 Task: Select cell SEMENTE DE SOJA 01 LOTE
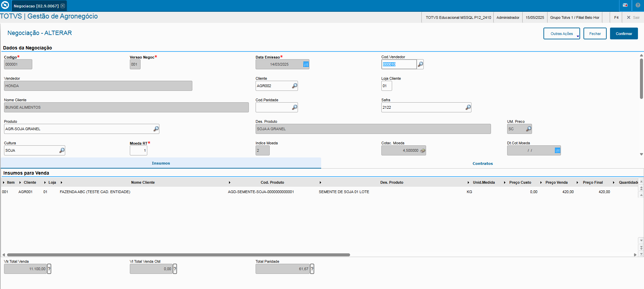click(x=344, y=192)
